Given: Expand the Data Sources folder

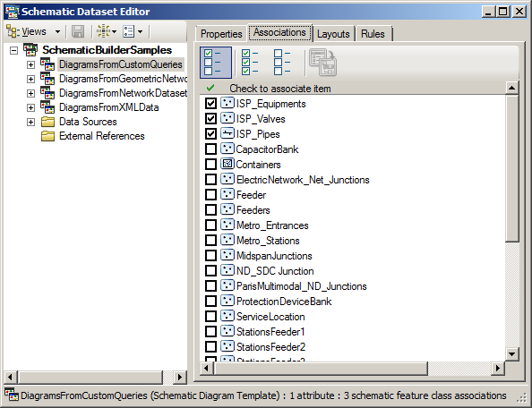Looking at the screenshot, I should pyautogui.click(x=30, y=122).
